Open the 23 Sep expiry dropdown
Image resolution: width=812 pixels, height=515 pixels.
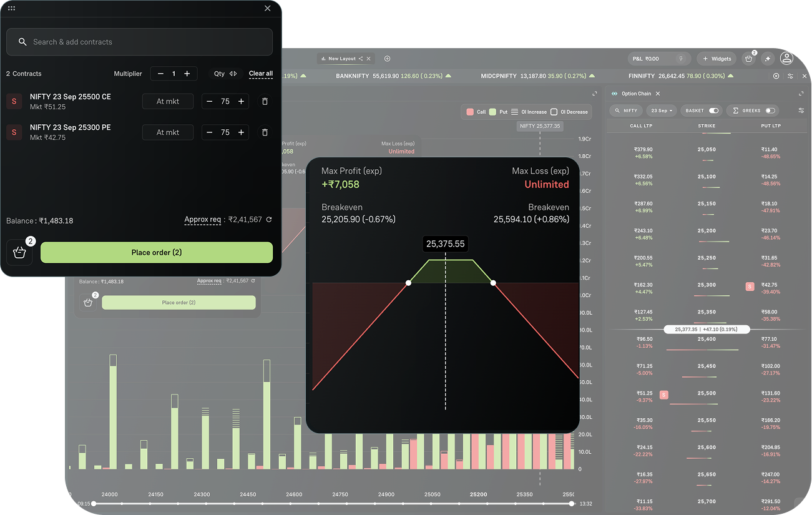point(662,110)
